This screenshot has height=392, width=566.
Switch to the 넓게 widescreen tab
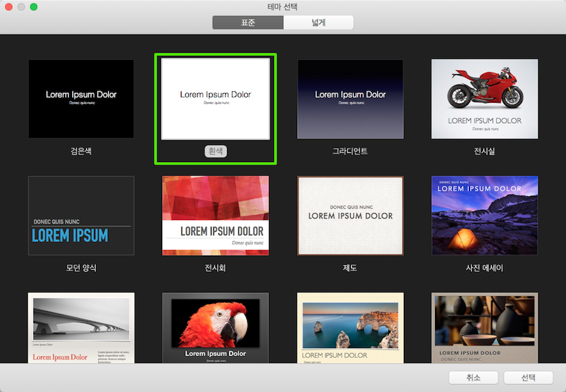318,23
